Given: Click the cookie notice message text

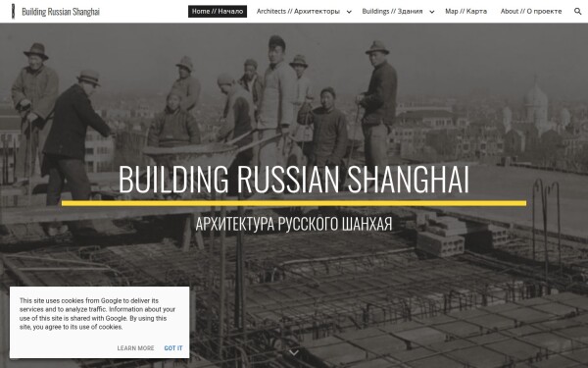Looking at the screenshot, I should pyautogui.click(x=97, y=314).
